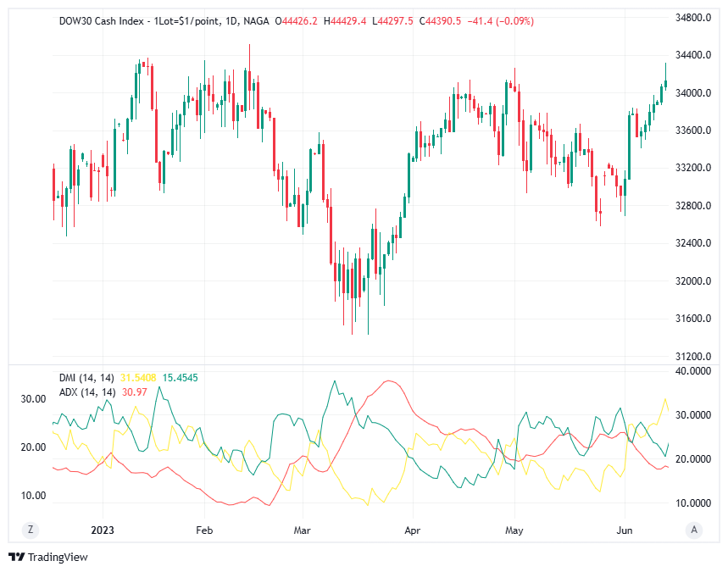This screenshot has width=728, height=572.
Task: Click the 2023 label on time axis
Action: coord(103,530)
